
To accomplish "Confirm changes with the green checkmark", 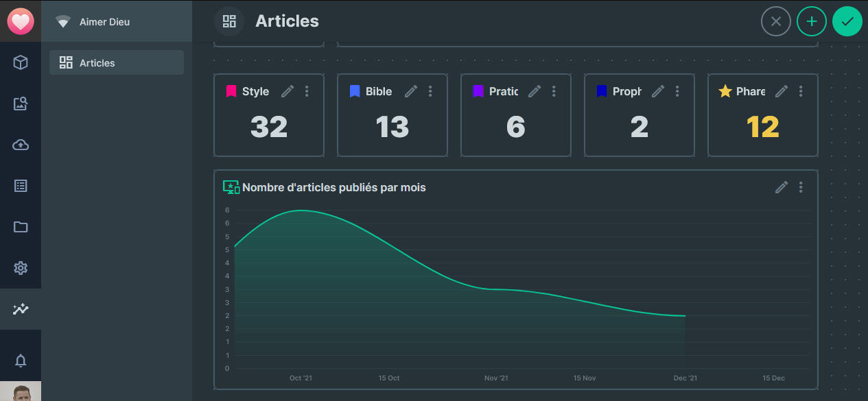I will pos(847,21).
